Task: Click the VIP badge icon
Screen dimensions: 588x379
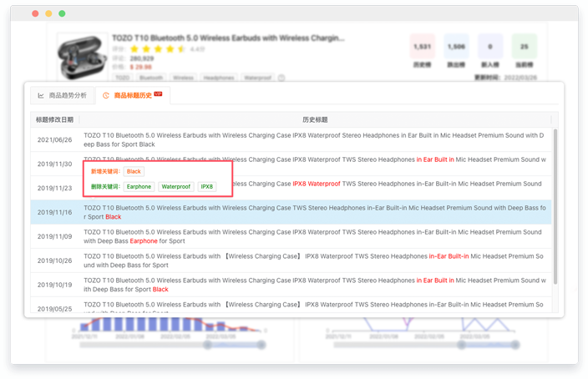Action: pyautogui.click(x=158, y=93)
